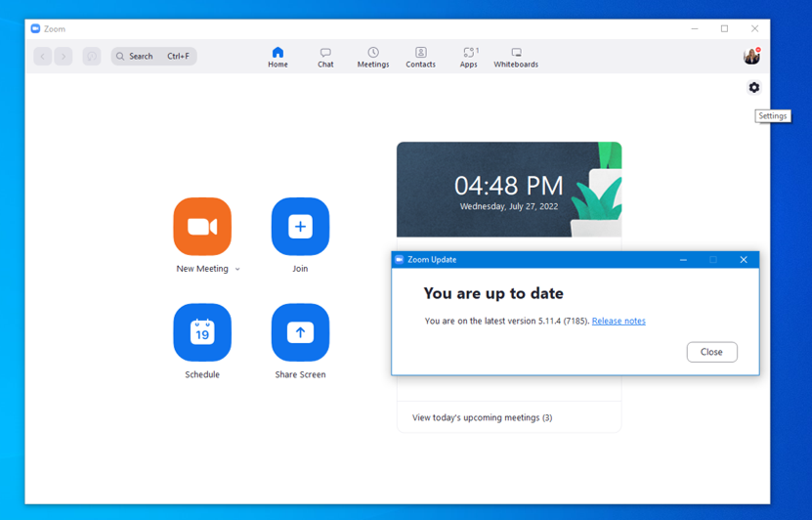This screenshot has height=520, width=812.
Task: Click the "Wednesday, July 27, 2022" date text
Action: pos(509,206)
